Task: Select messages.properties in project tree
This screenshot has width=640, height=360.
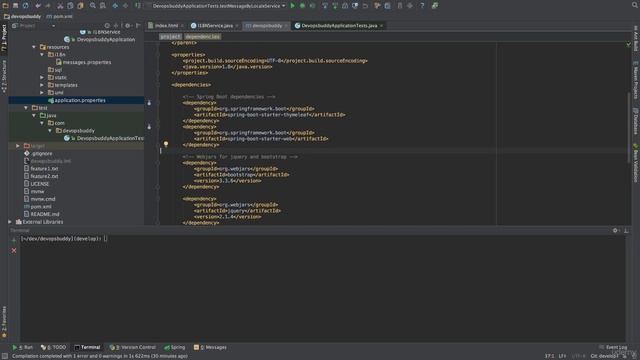Action: click(x=83, y=62)
